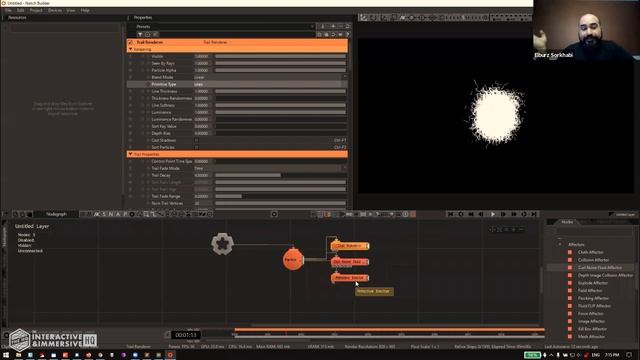Adjust the Trail Decay slider

point(280,175)
